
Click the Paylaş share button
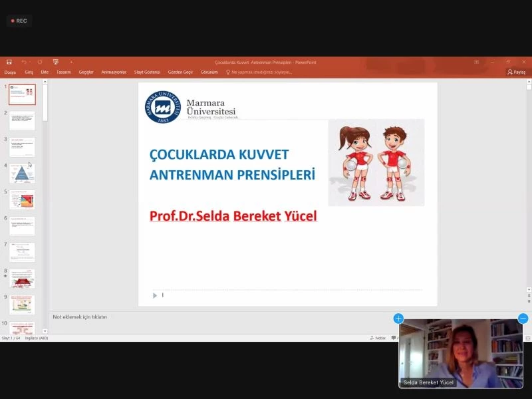[x=516, y=72]
